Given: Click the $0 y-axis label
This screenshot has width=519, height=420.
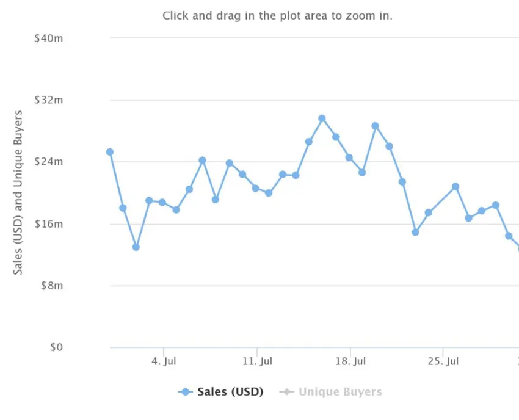Looking at the screenshot, I should (56, 347).
